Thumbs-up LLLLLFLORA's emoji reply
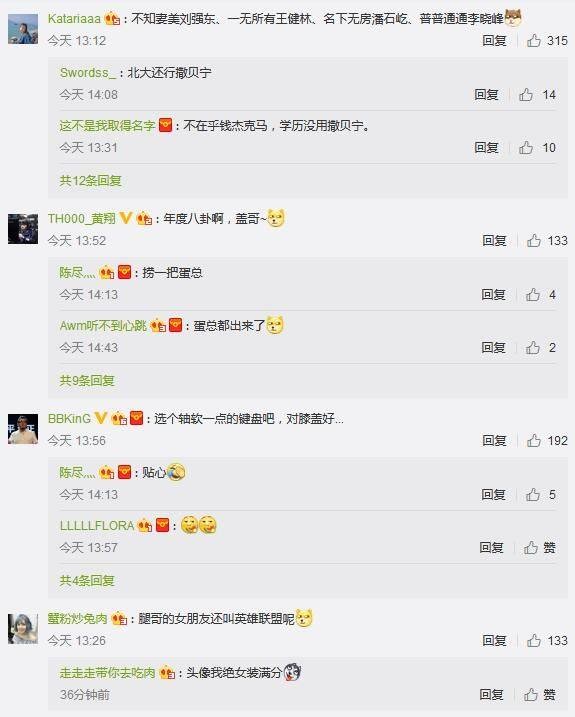The width and height of the screenshot is (575, 717). [531, 547]
